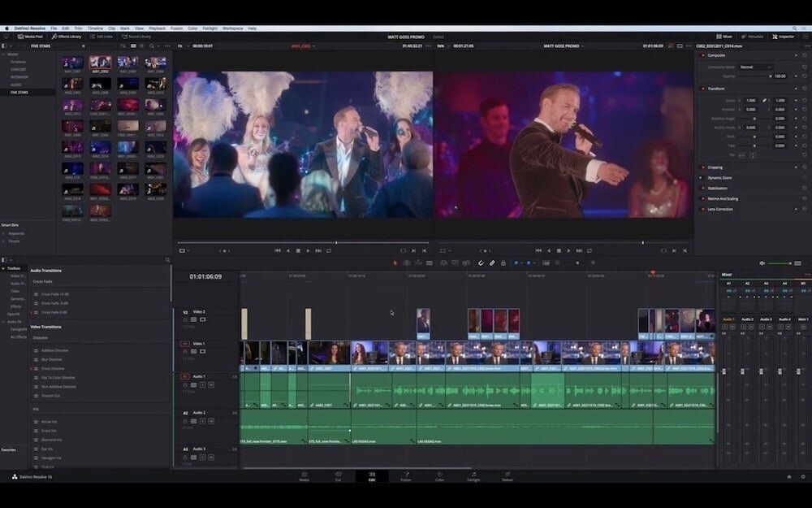Disable the Transform section toggle
This screenshot has height=508, width=812.
click(702, 89)
